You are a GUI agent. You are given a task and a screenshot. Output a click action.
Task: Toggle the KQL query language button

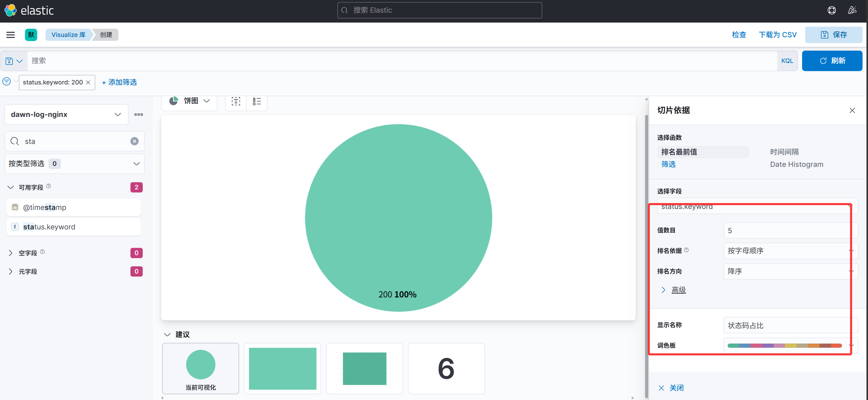[x=787, y=61]
